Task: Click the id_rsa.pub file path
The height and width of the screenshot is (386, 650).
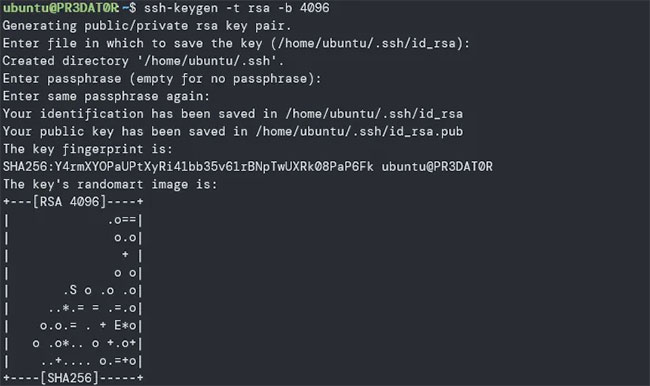Action: tap(359, 131)
